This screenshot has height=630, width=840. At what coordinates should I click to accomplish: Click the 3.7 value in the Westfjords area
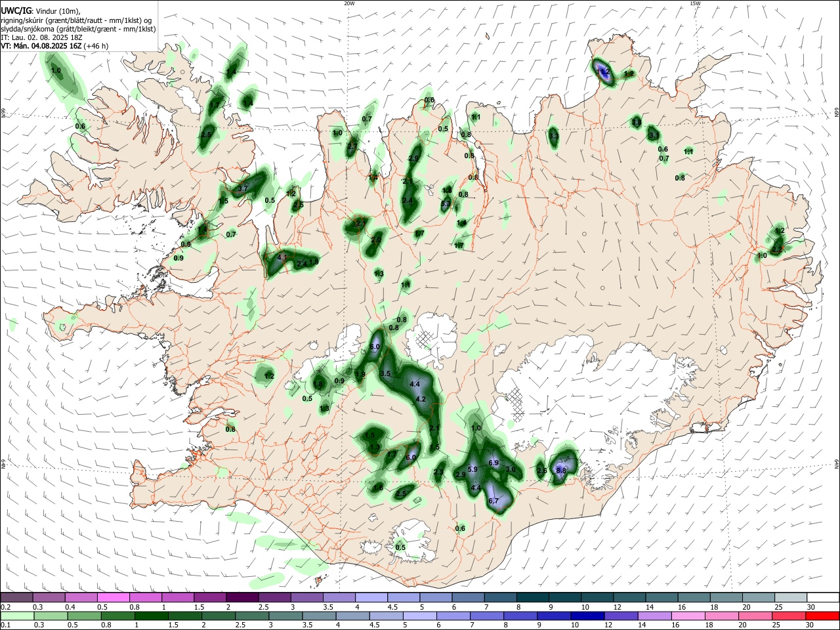pyautogui.click(x=243, y=188)
